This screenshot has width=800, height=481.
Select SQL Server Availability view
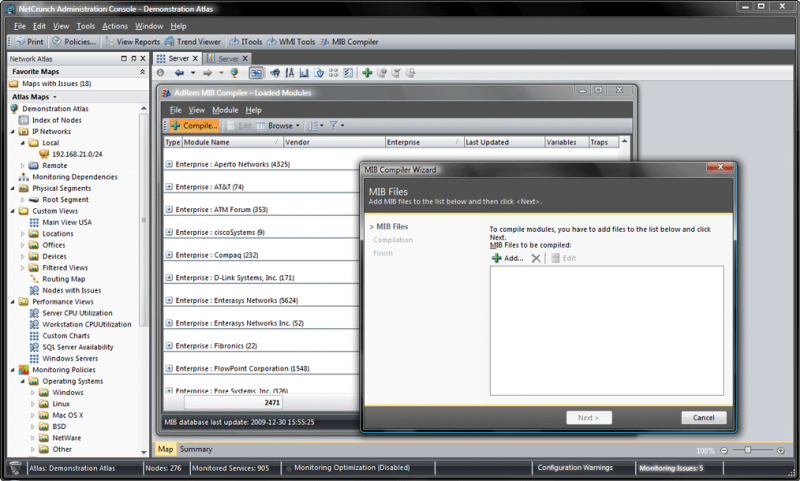[78, 347]
